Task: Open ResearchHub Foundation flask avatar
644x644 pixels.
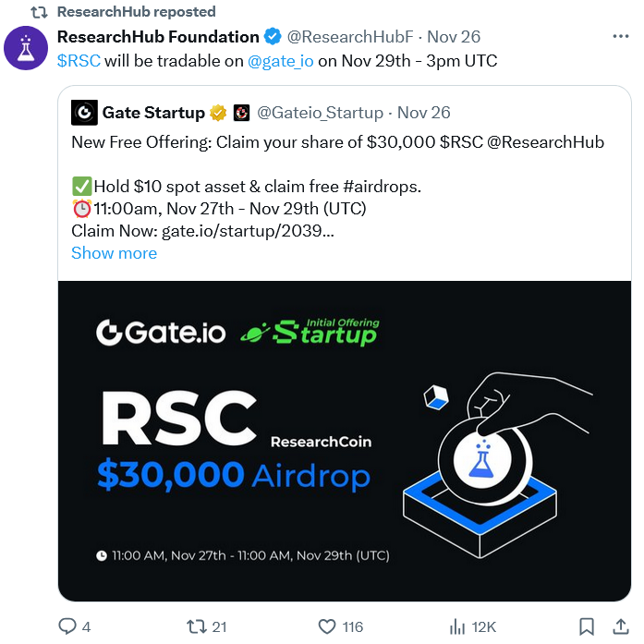Action: pos(26,48)
